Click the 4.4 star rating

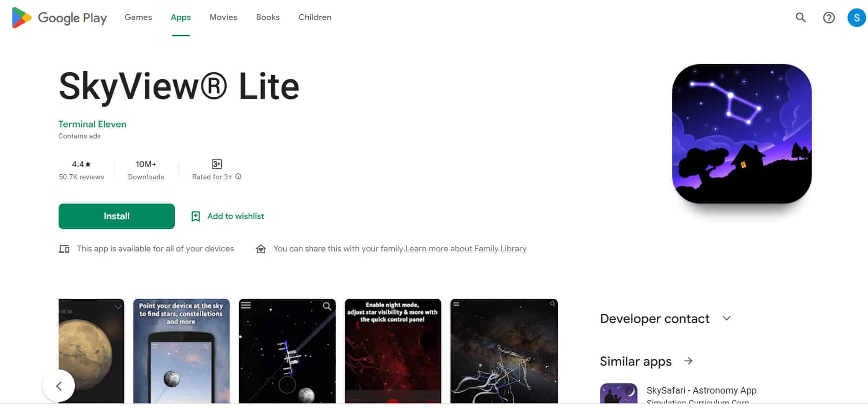[x=81, y=164]
